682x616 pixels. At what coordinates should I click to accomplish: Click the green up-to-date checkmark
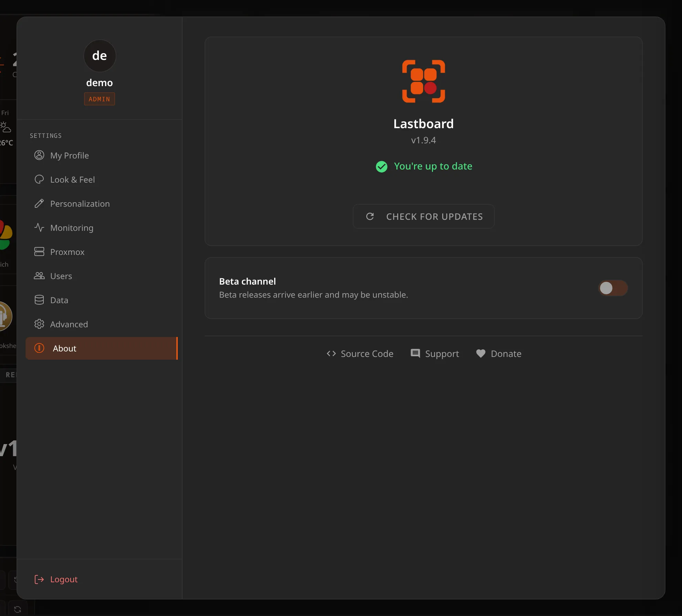click(382, 167)
